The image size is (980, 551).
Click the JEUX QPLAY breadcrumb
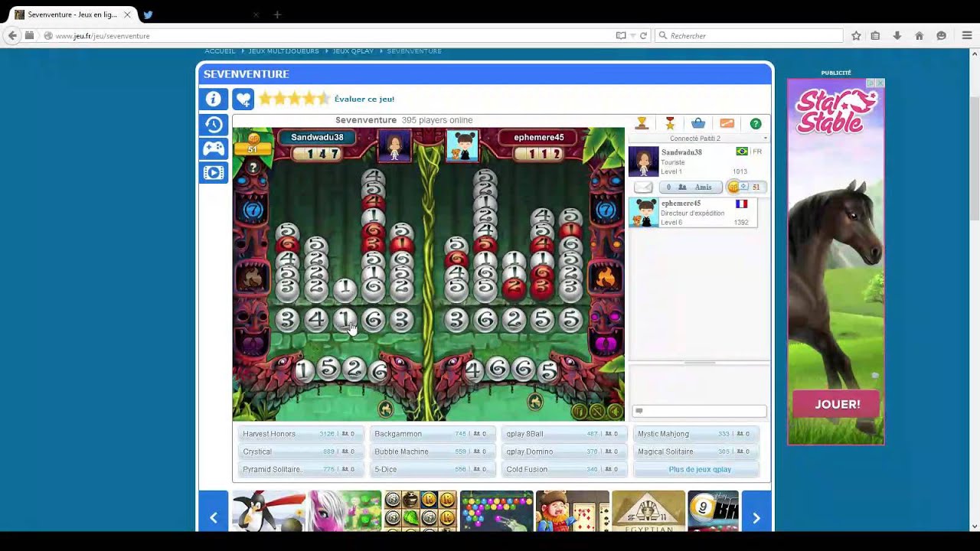click(353, 51)
